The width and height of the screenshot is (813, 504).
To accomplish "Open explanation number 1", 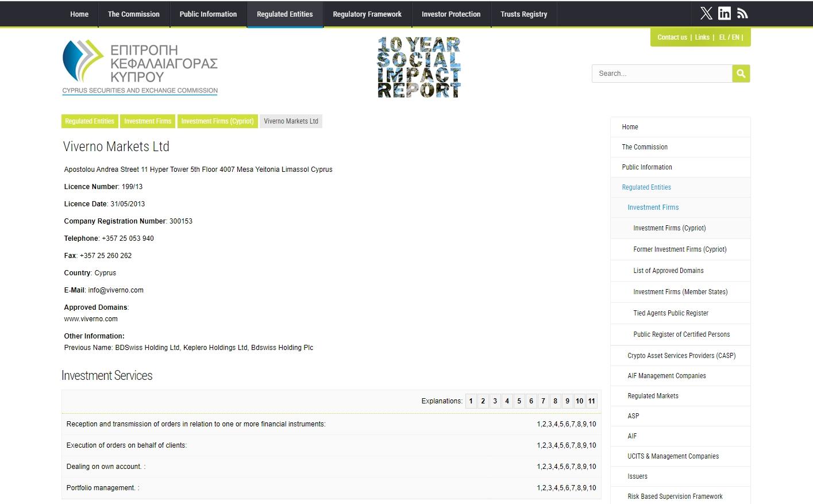I will pyautogui.click(x=471, y=401).
